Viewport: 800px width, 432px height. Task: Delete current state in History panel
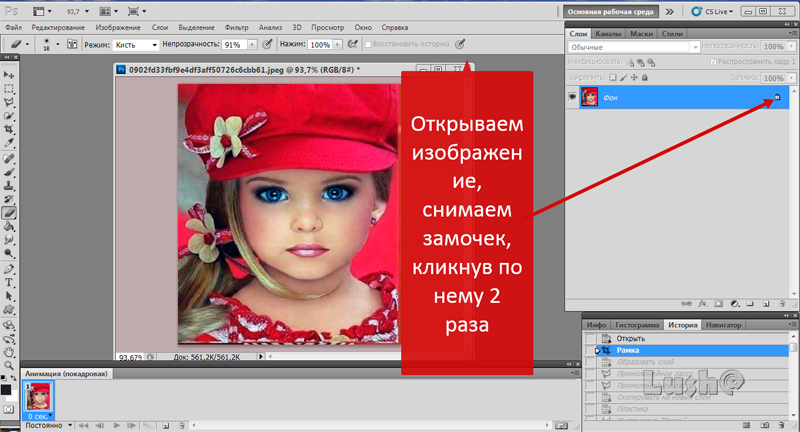click(781, 424)
